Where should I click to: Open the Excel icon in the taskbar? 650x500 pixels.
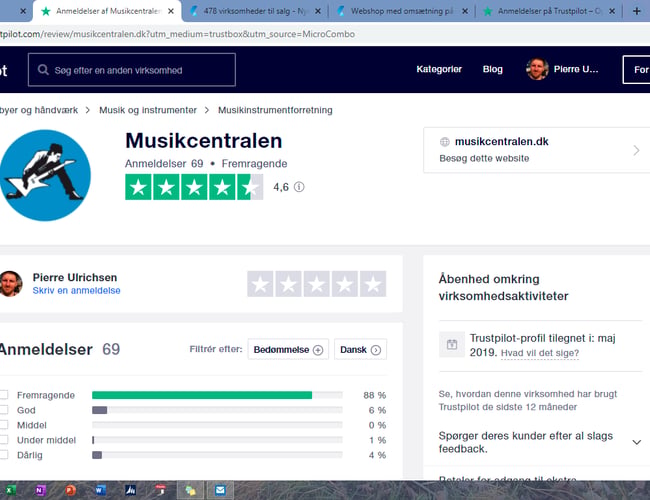point(10,490)
